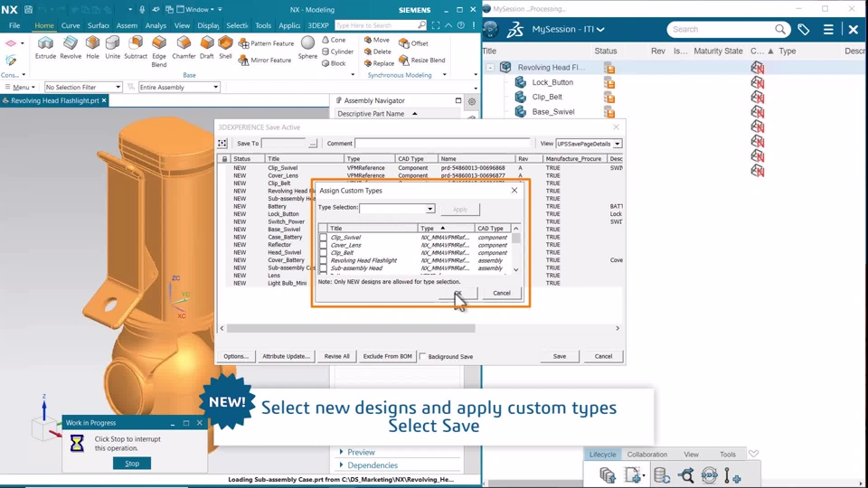Image resolution: width=868 pixels, height=488 pixels.
Task: Click the save icon in NX title bar
Action: 28,9
